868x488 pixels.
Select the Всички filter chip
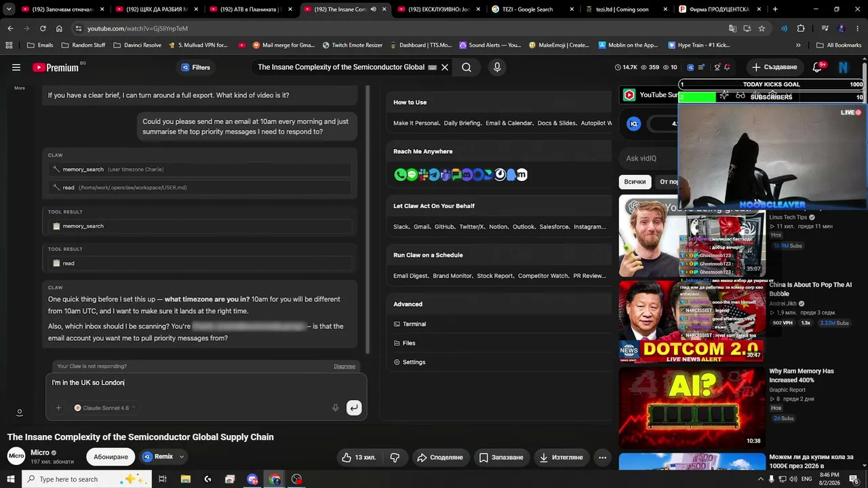click(x=635, y=182)
